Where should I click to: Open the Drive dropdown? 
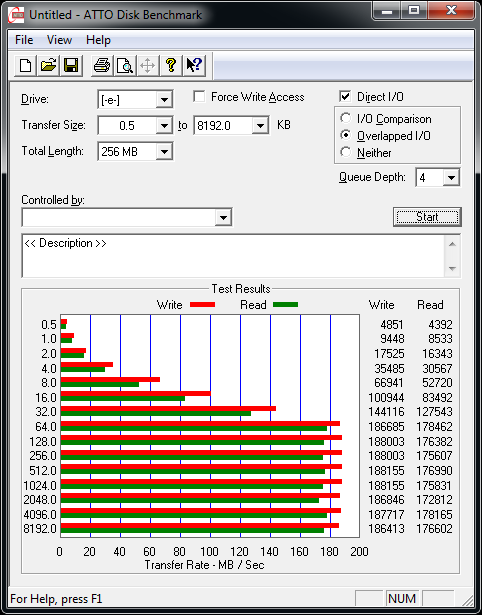tap(164, 100)
